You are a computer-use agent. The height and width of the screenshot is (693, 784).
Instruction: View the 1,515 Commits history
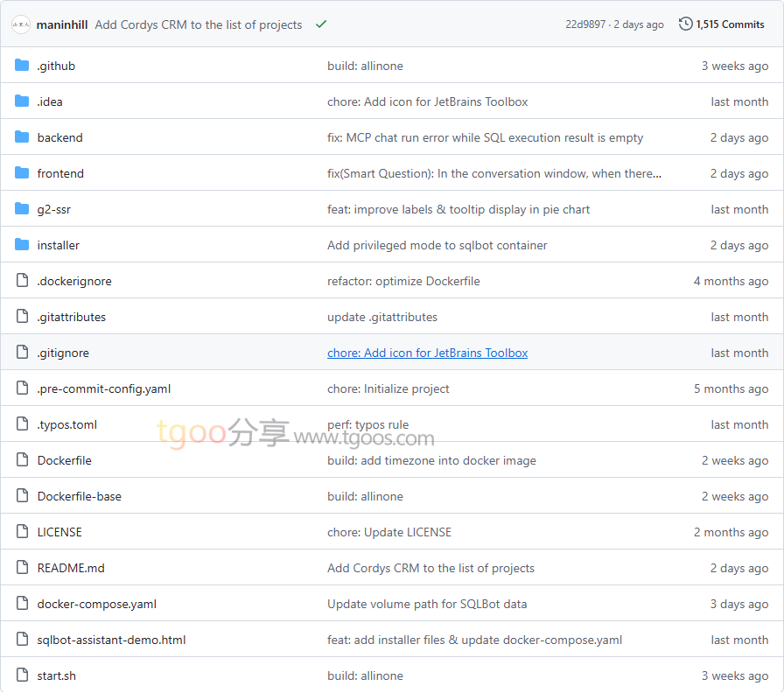tap(730, 24)
